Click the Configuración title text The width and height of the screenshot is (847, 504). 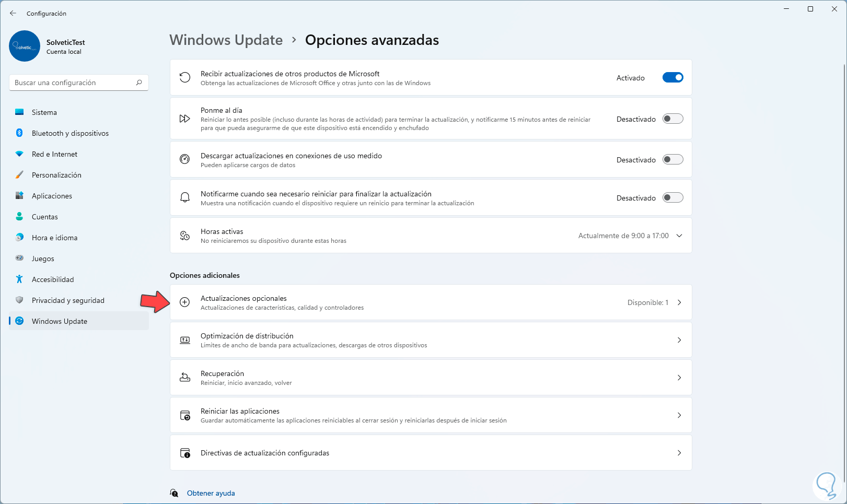(x=47, y=13)
